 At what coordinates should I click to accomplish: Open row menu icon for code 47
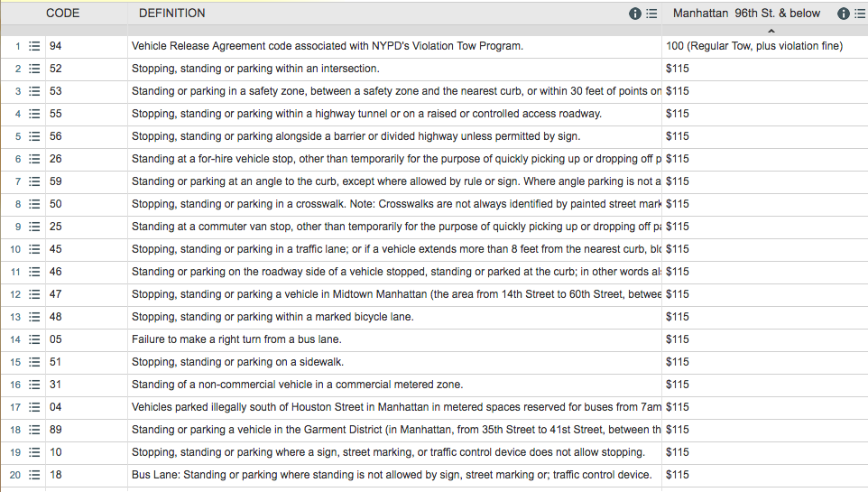34,295
